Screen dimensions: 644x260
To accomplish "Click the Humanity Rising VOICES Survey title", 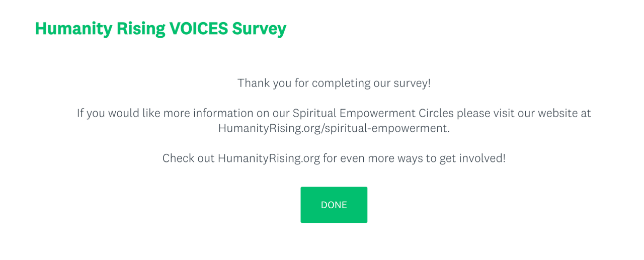I will [x=160, y=29].
